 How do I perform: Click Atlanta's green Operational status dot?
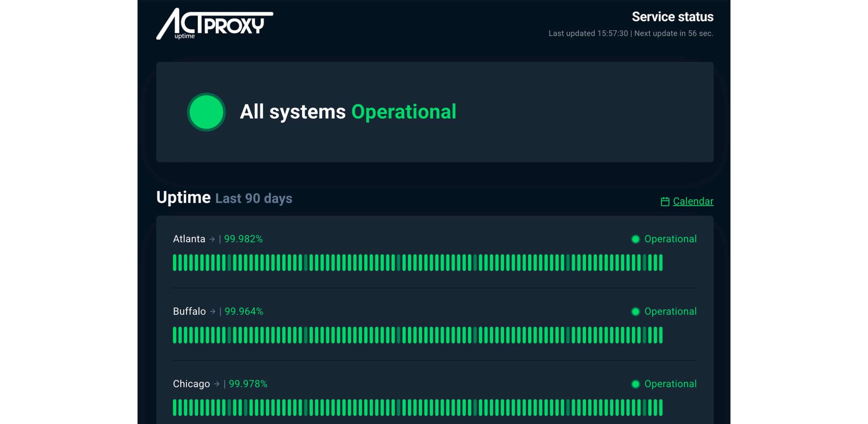pos(635,239)
